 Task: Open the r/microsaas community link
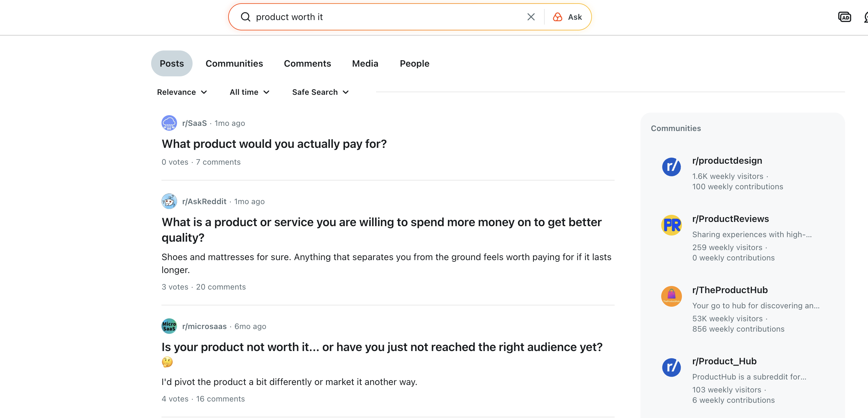pos(204,326)
